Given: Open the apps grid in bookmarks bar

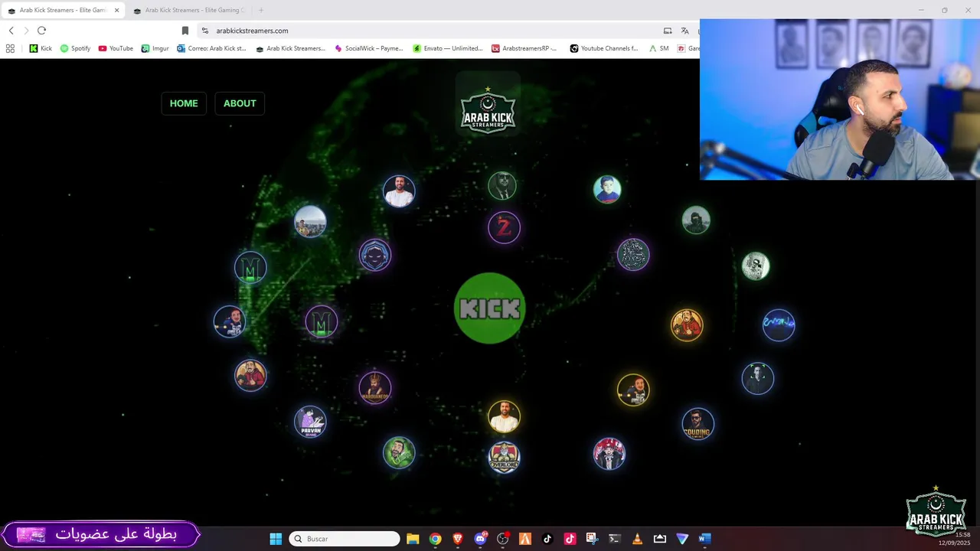Looking at the screenshot, I should pyautogui.click(x=10, y=48).
